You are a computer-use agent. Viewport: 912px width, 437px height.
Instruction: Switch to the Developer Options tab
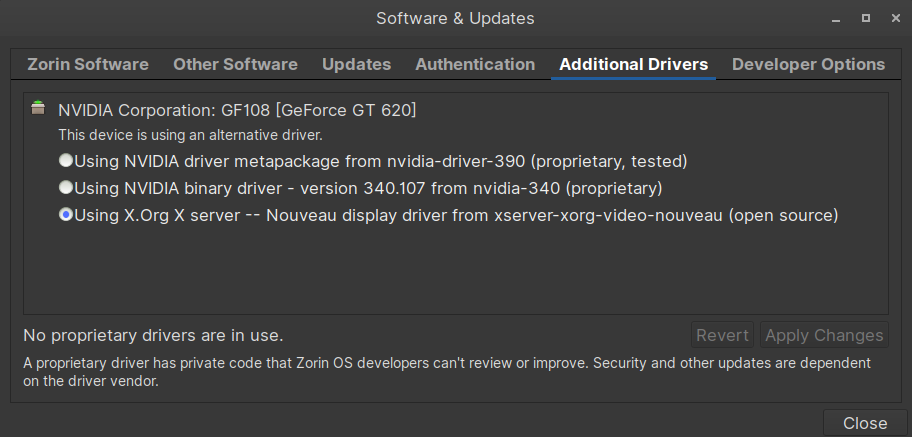tap(808, 64)
